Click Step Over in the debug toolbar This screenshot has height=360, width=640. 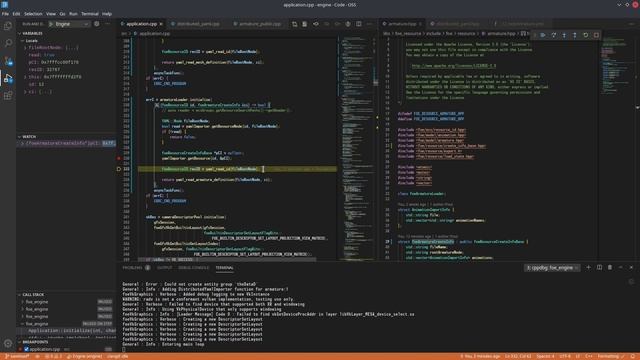click(x=554, y=36)
